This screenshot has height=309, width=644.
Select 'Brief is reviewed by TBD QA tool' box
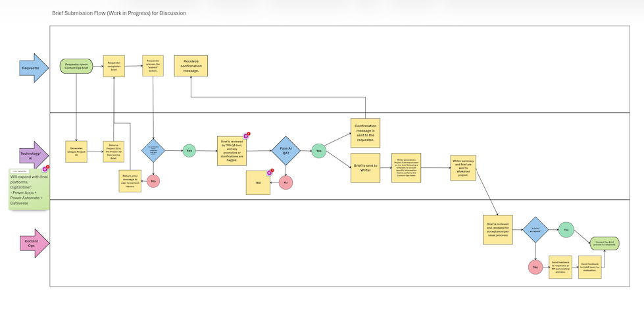[x=232, y=151]
